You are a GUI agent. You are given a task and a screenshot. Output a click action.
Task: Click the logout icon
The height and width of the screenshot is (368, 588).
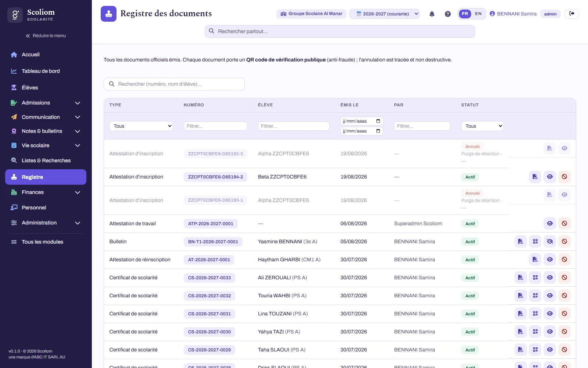tap(572, 14)
